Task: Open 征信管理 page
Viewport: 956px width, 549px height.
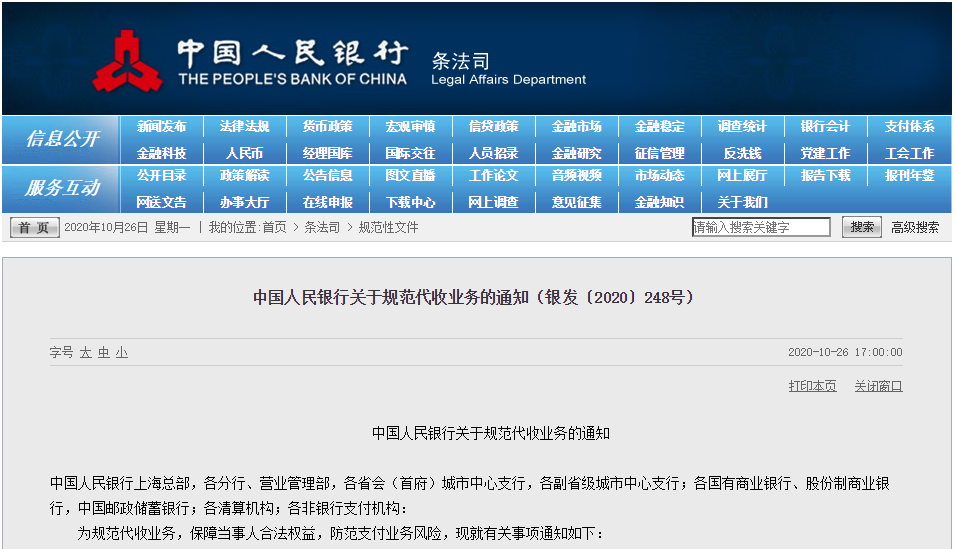Action: [659, 153]
